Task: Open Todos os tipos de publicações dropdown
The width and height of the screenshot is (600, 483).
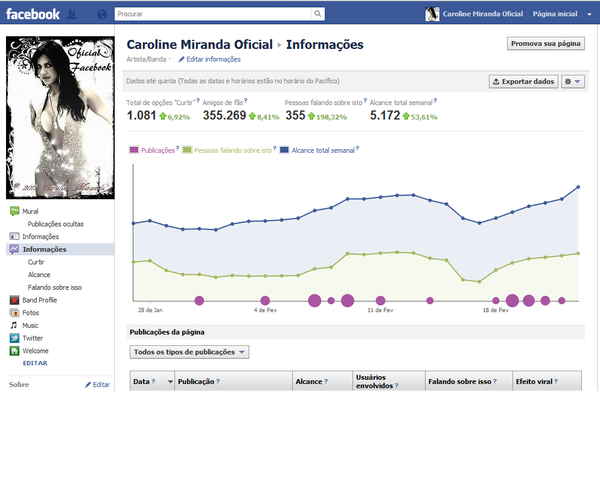Action: (x=189, y=352)
